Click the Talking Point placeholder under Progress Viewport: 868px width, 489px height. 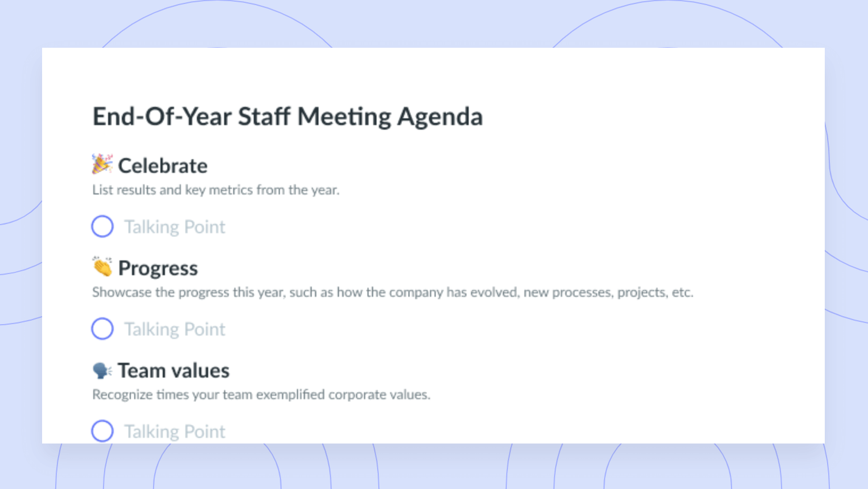175,329
